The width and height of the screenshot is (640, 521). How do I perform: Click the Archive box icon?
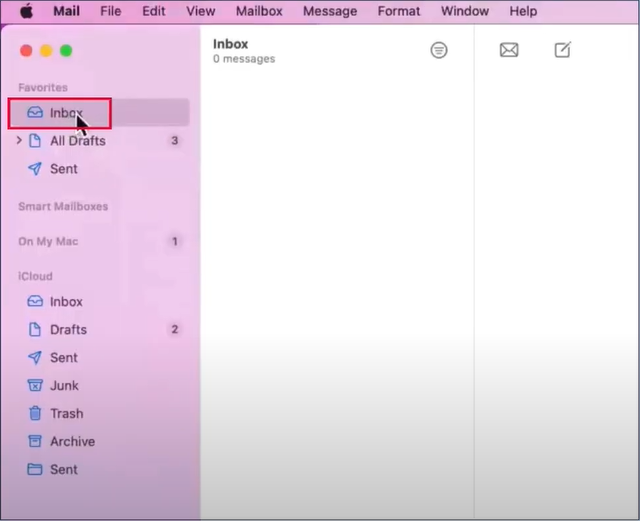point(35,441)
